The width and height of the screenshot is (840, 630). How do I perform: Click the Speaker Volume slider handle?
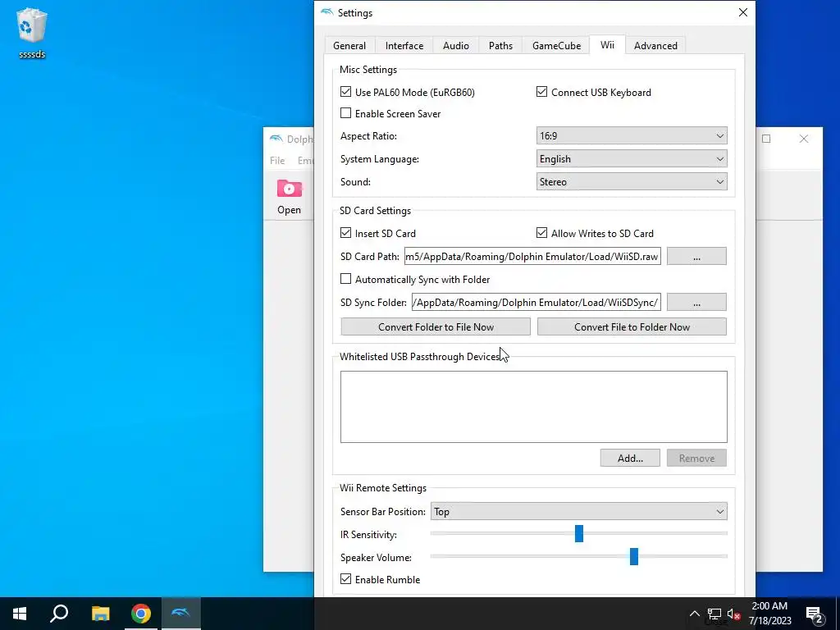pyautogui.click(x=634, y=557)
